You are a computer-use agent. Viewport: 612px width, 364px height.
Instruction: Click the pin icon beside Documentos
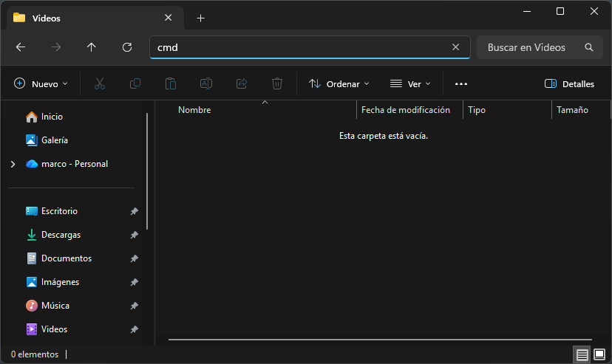coord(134,258)
